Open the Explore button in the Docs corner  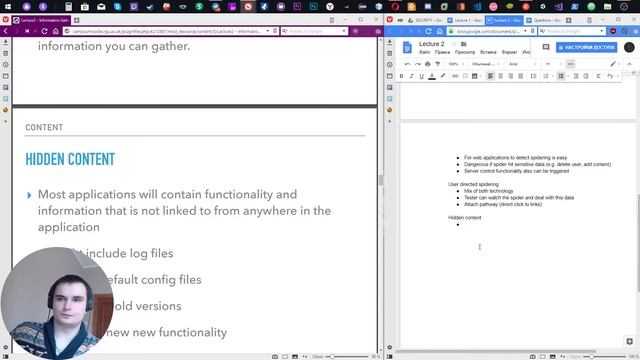629,341
